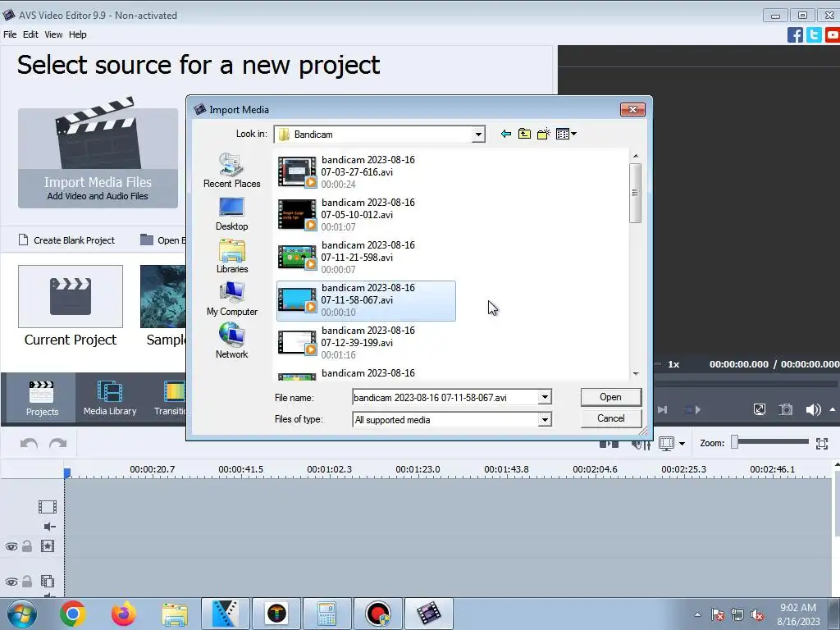Click the Zoom slider handle
The width and height of the screenshot is (840, 630).
tap(734, 442)
